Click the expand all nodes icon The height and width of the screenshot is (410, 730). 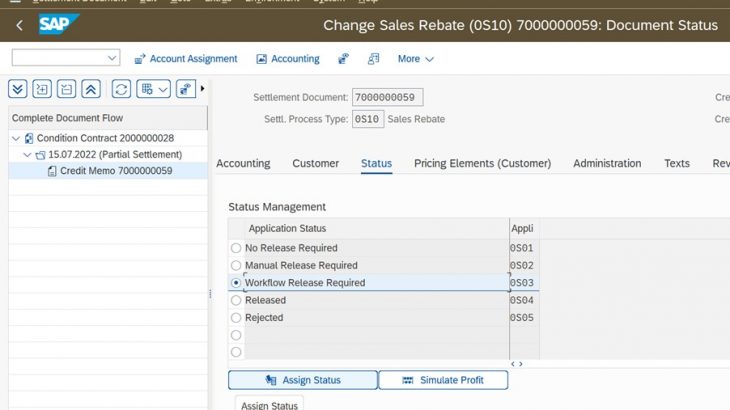point(18,89)
